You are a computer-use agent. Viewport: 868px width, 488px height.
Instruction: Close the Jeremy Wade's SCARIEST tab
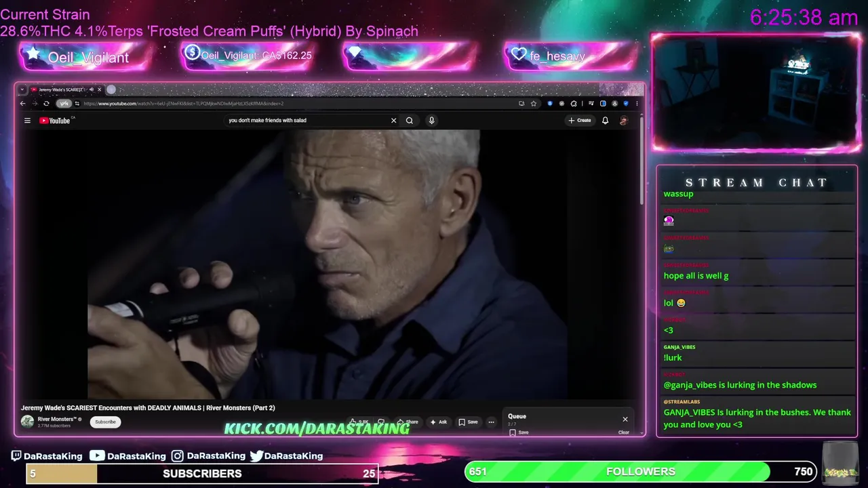(x=99, y=89)
